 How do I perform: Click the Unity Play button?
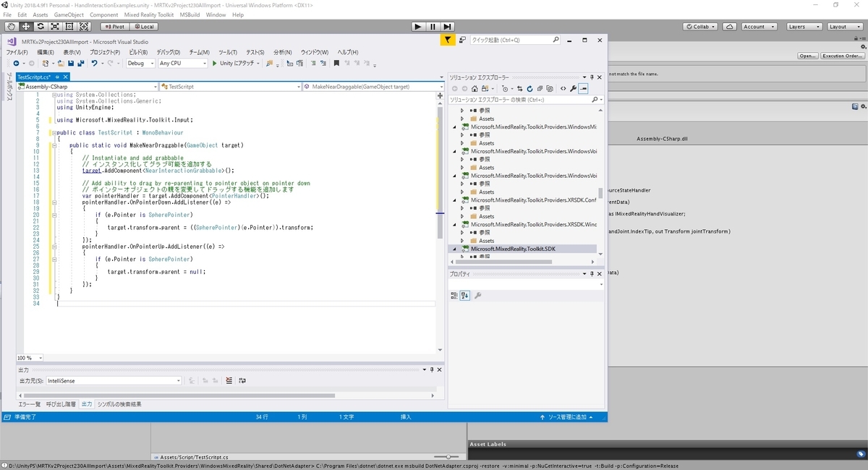[418, 27]
